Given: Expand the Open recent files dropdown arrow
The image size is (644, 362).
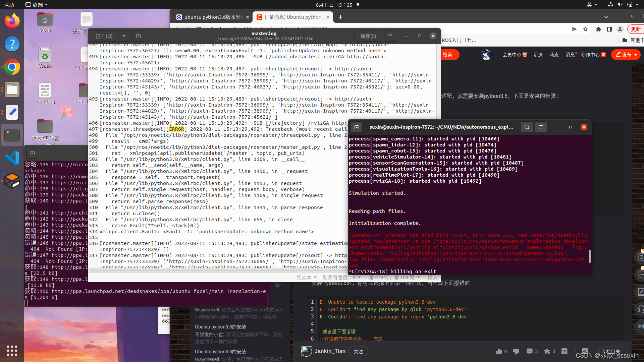Looking at the screenshot, I should 124,36.
